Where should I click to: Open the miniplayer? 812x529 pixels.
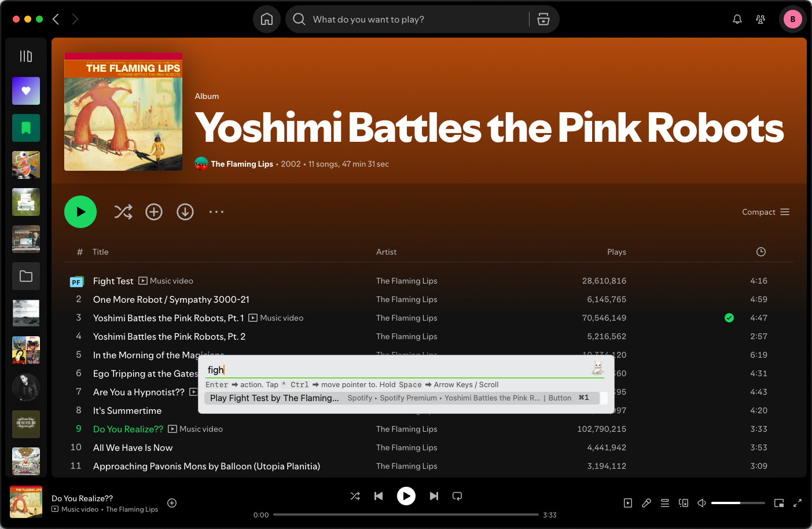(779, 503)
